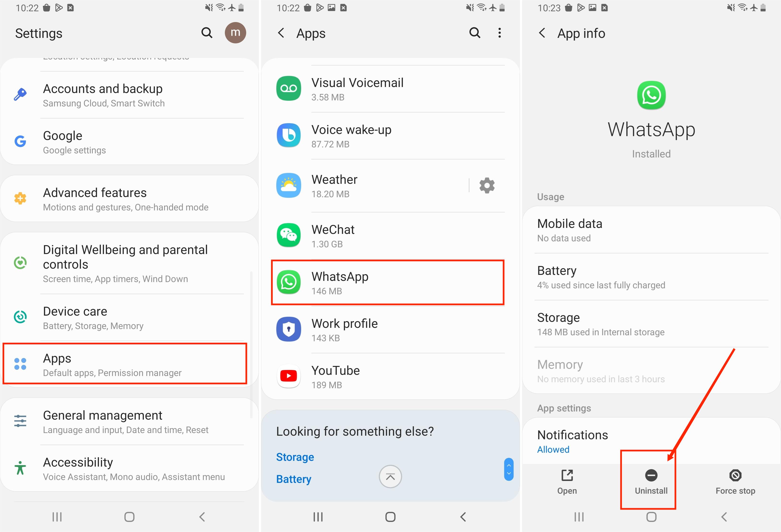This screenshot has width=781, height=532.
Task: Open Notifications Allowed setting for WhatsApp
Action: pyautogui.click(x=651, y=441)
